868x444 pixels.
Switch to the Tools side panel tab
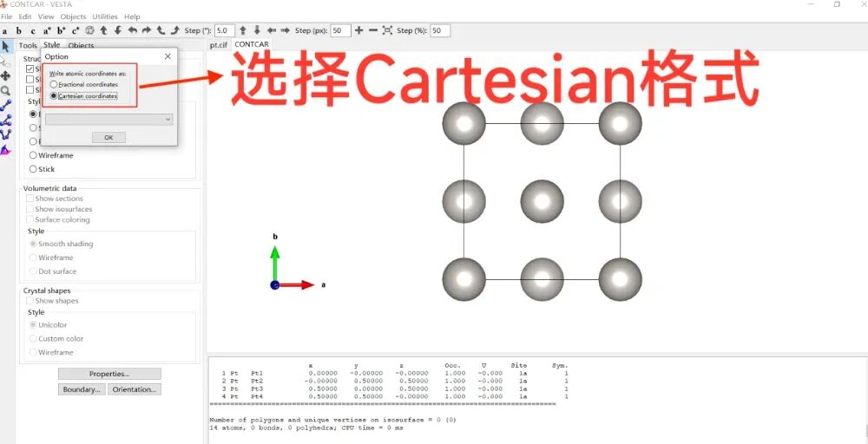(x=28, y=45)
